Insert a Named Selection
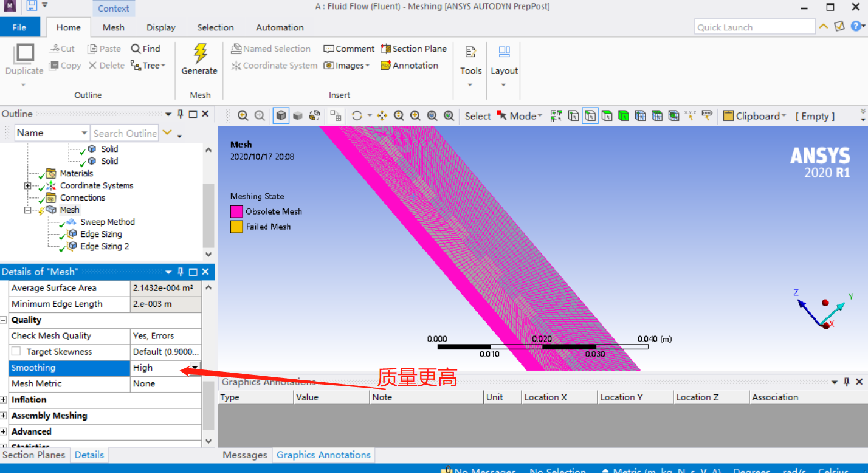Image resolution: width=868 pixels, height=474 pixels. (x=271, y=49)
